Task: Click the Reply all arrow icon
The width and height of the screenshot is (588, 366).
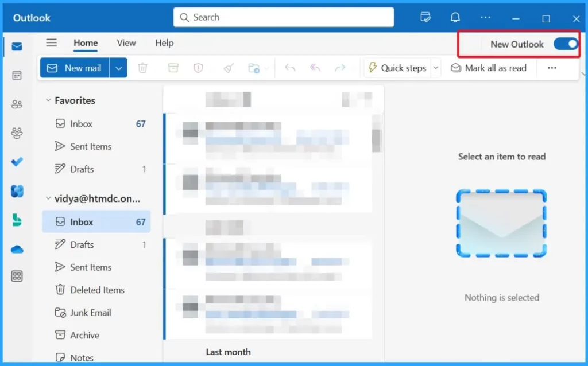Action: pos(315,68)
